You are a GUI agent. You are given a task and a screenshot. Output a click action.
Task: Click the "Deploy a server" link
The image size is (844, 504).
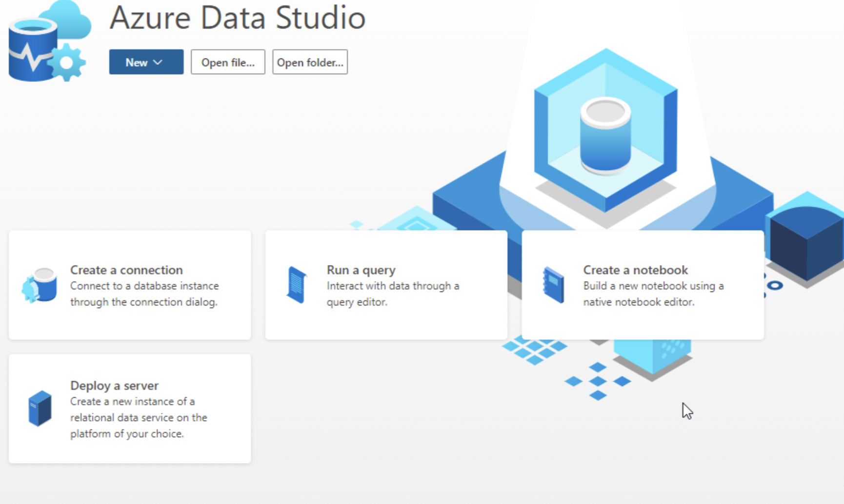(x=114, y=385)
